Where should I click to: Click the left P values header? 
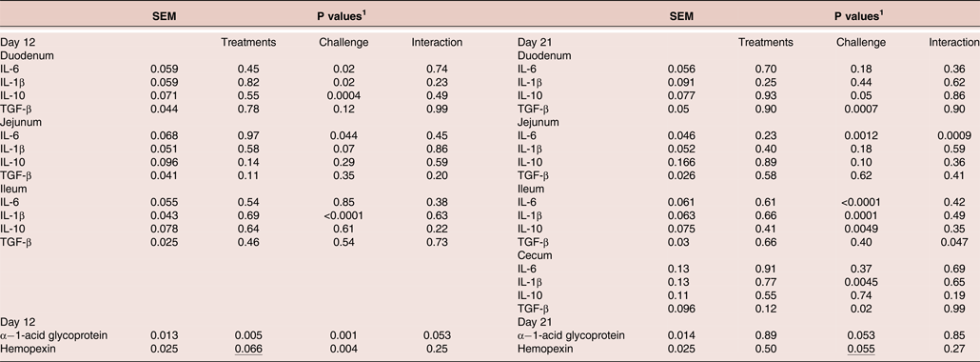coord(341,17)
